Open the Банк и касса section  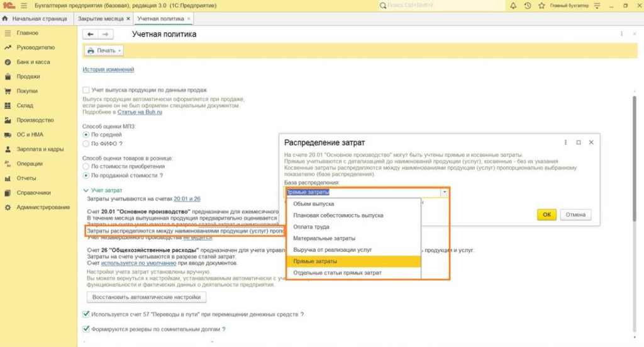tap(33, 62)
